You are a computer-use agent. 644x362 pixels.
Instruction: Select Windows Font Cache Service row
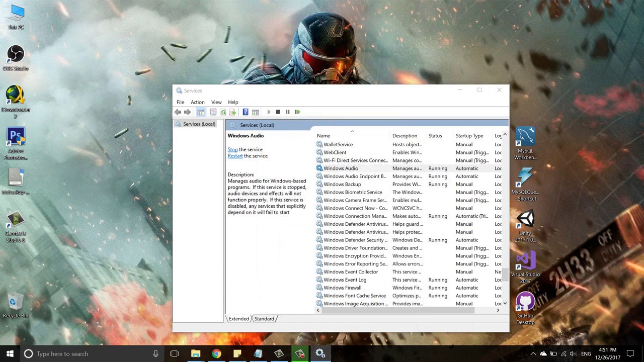(x=409, y=296)
